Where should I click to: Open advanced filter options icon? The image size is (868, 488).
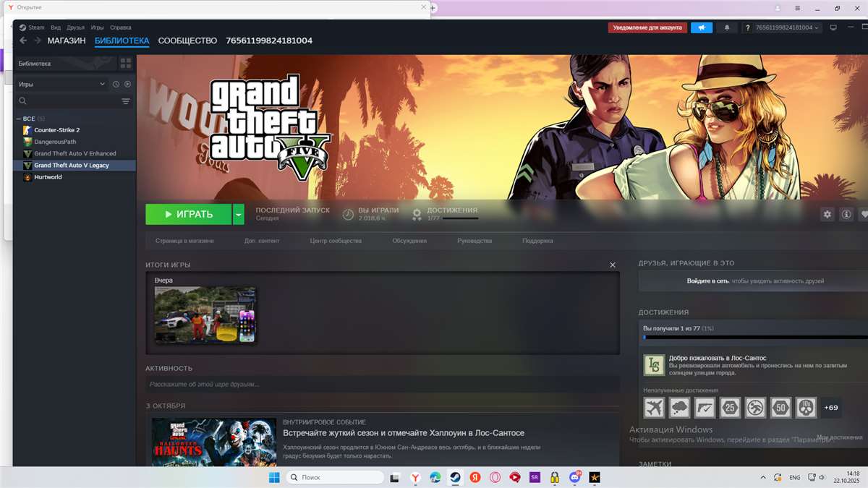coord(126,102)
